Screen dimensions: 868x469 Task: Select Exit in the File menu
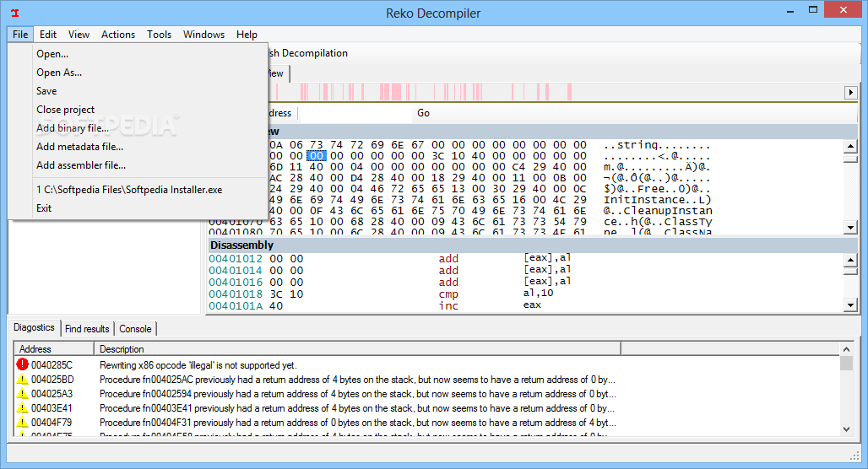click(x=138, y=208)
